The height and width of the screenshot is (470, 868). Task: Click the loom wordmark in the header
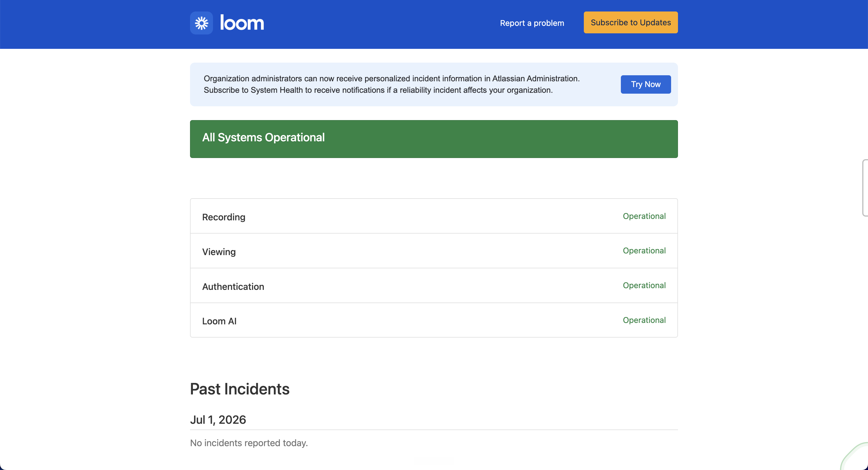242,23
